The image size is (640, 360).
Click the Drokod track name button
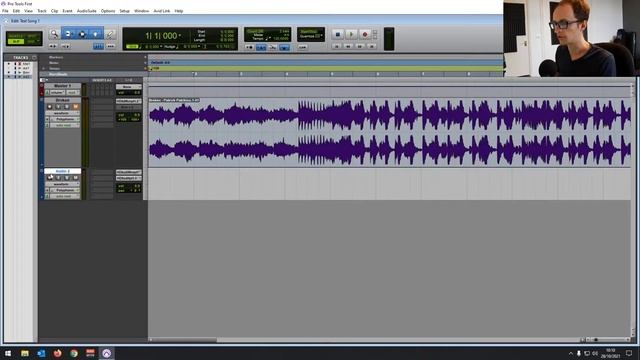tap(62, 100)
